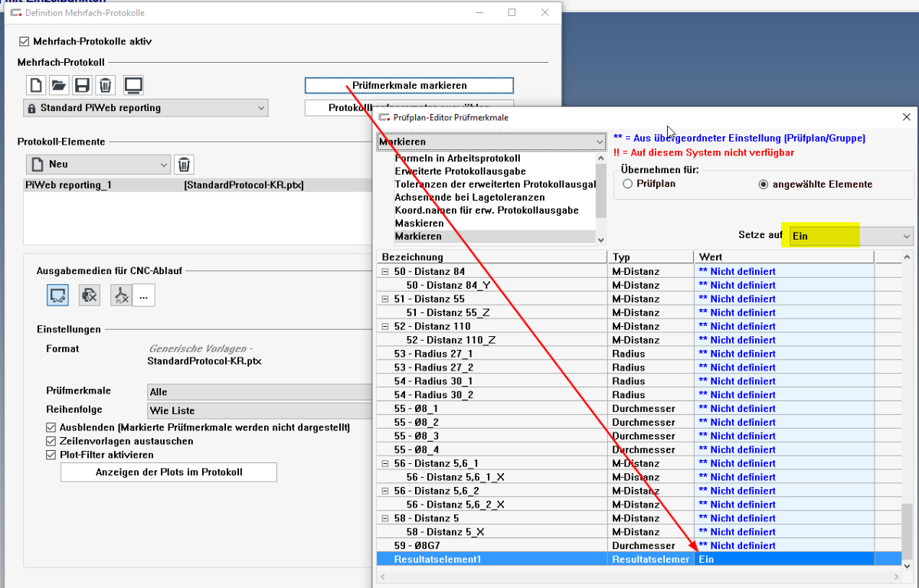Delete the protocol element with the trash icon beside Neu

click(184, 164)
